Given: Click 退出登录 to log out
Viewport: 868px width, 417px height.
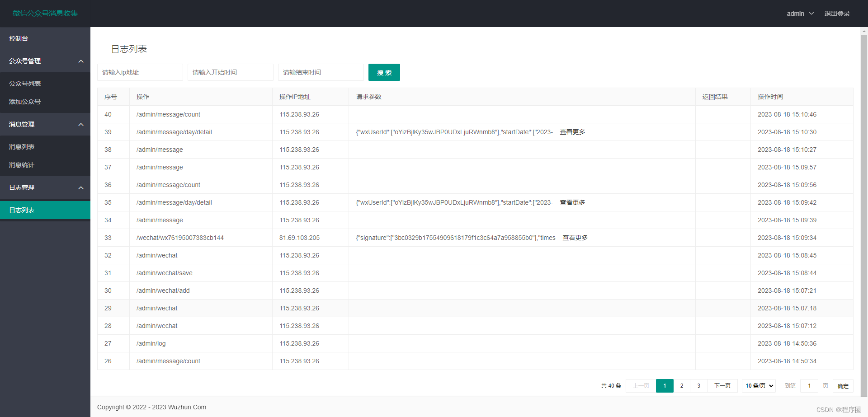Looking at the screenshot, I should pos(837,14).
